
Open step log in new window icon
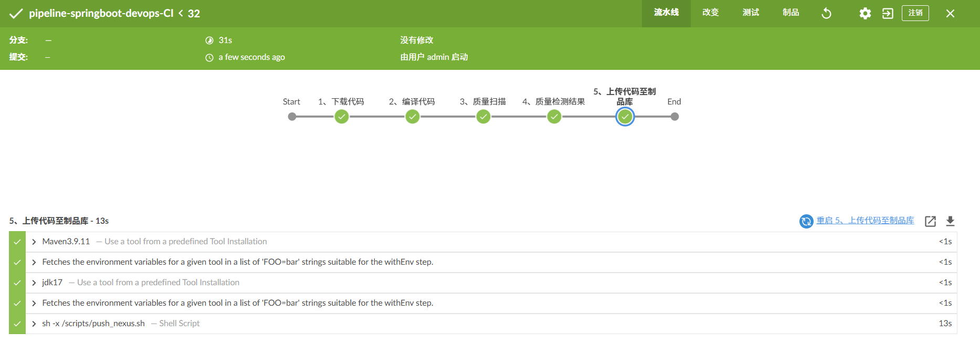[930, 221]
